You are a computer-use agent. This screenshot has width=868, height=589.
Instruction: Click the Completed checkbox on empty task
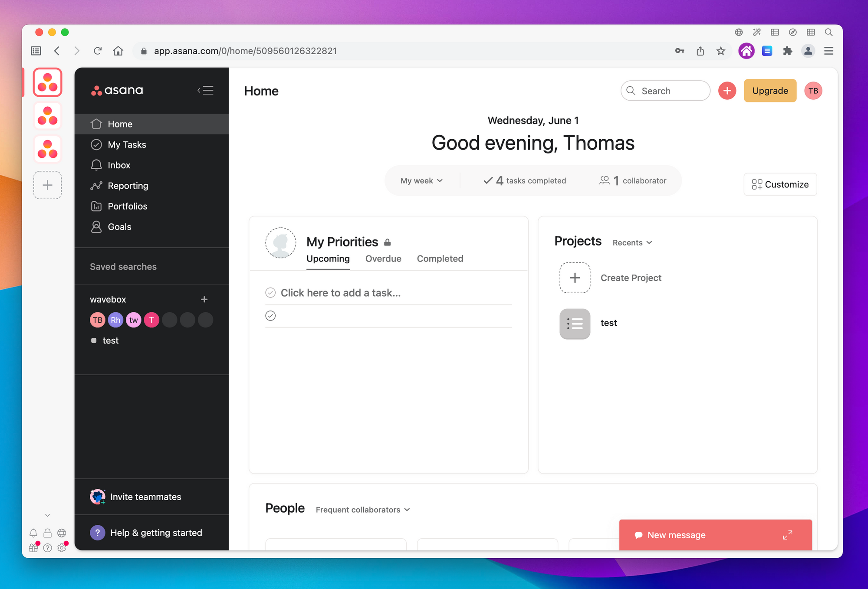click(x=270, y=316)
